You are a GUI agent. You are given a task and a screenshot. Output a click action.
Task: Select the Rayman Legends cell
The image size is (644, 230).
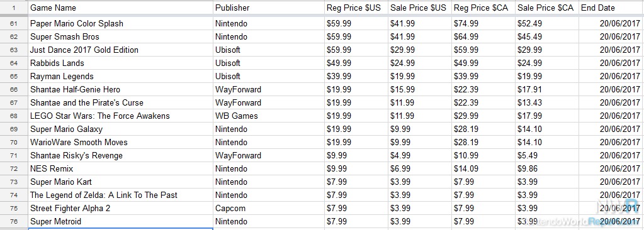click(120, 76)
